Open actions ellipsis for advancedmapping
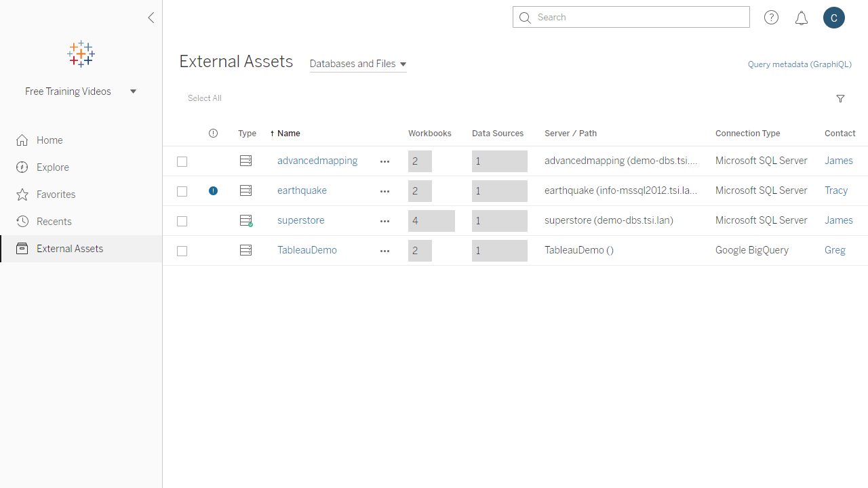868x488 pixels. 384,161
